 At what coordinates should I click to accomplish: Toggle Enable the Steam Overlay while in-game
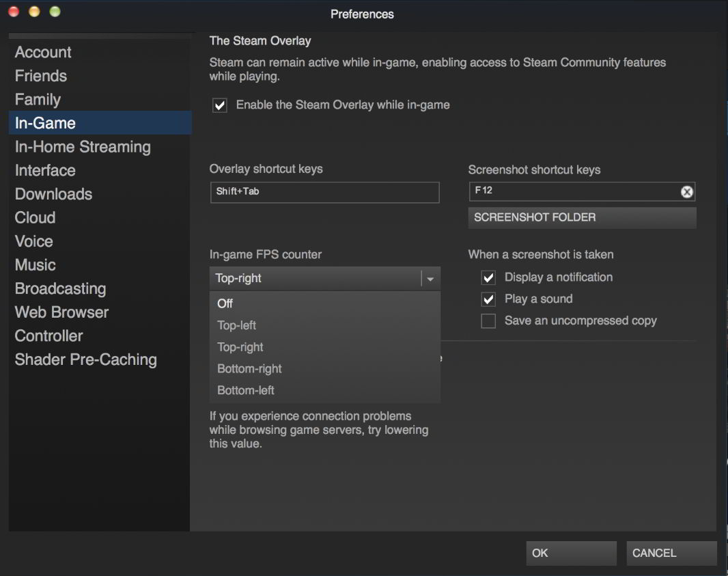click(x=220, y=105)
